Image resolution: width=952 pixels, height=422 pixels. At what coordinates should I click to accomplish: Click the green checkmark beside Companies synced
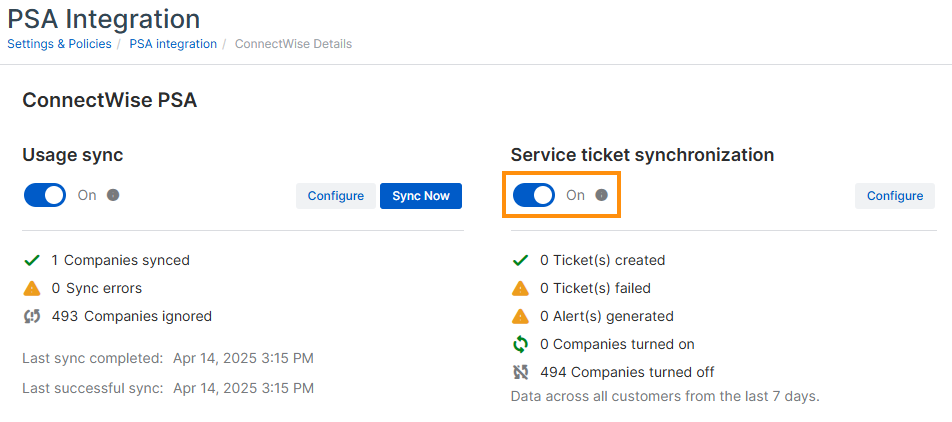pos(32,260)
